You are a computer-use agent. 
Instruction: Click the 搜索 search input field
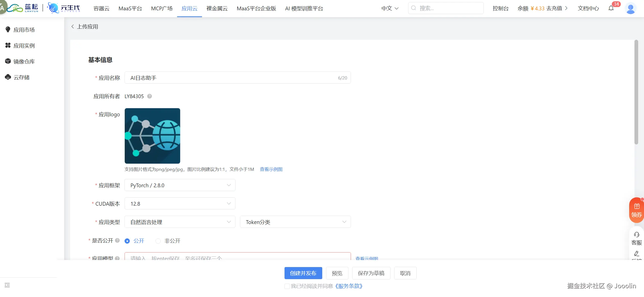(x=446, y=8)
